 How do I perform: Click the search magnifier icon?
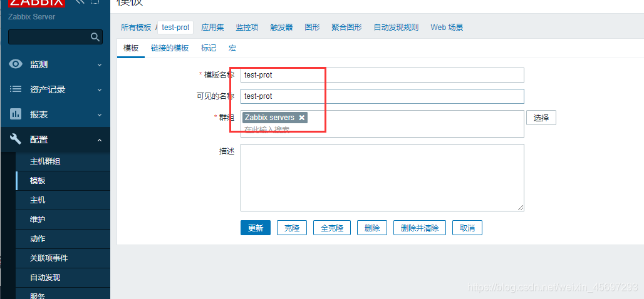tap(95, 38)
